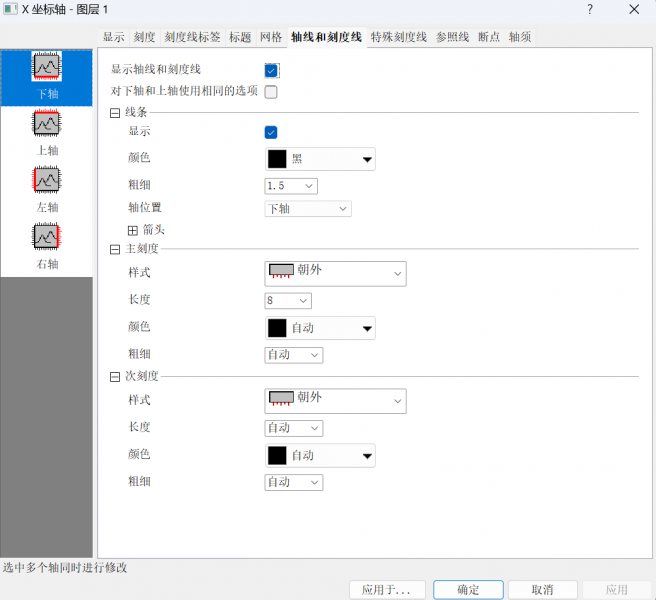The width and height of the screenshot is (656, 600).
Task: Open the 主刻度 颜色 自动 dropdown
Action: coord(320,328)
